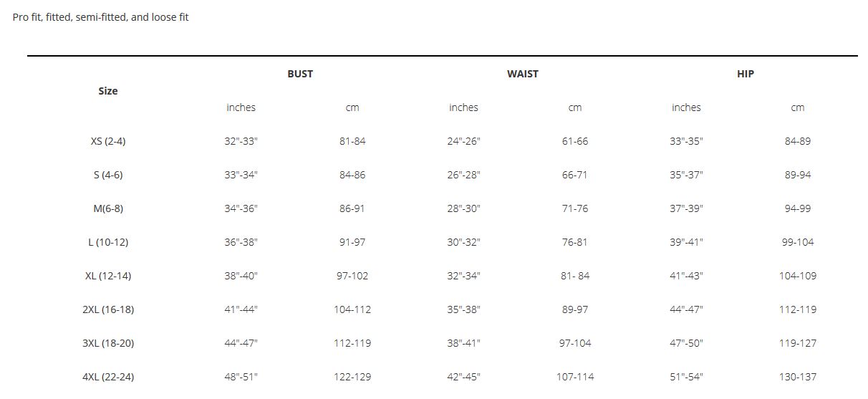Select the L (10-12) size label
The width and height of the screenshot is (868, 399).
click(108, 242)
